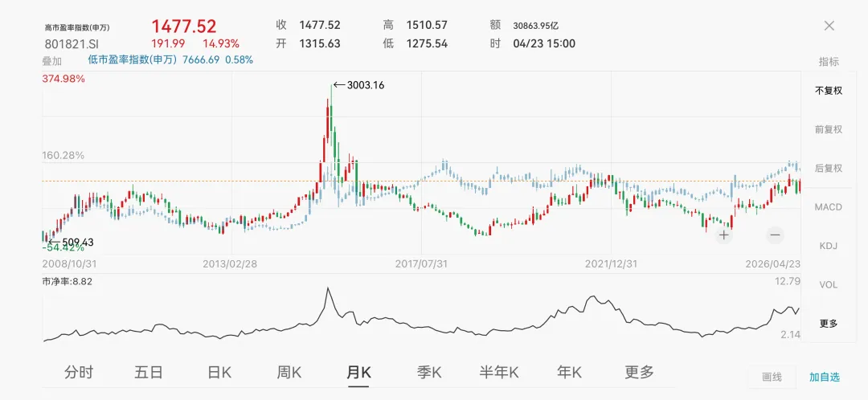Show the MACD indicator

(829, 207)
